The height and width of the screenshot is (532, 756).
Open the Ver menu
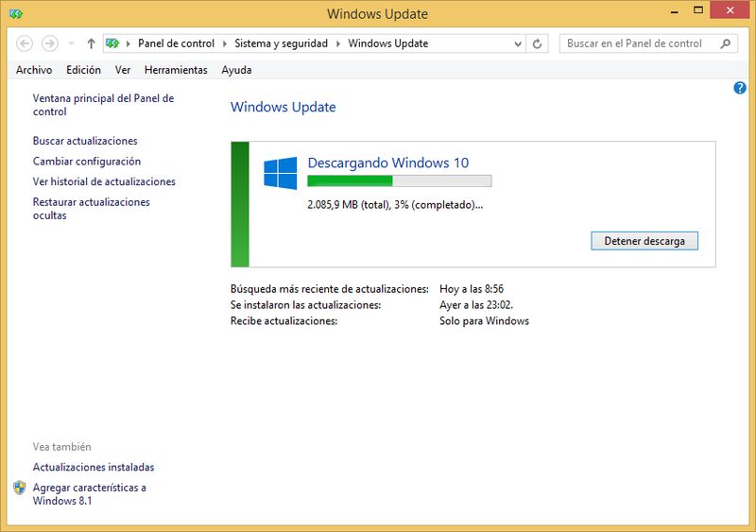click(x=123, y=70)
